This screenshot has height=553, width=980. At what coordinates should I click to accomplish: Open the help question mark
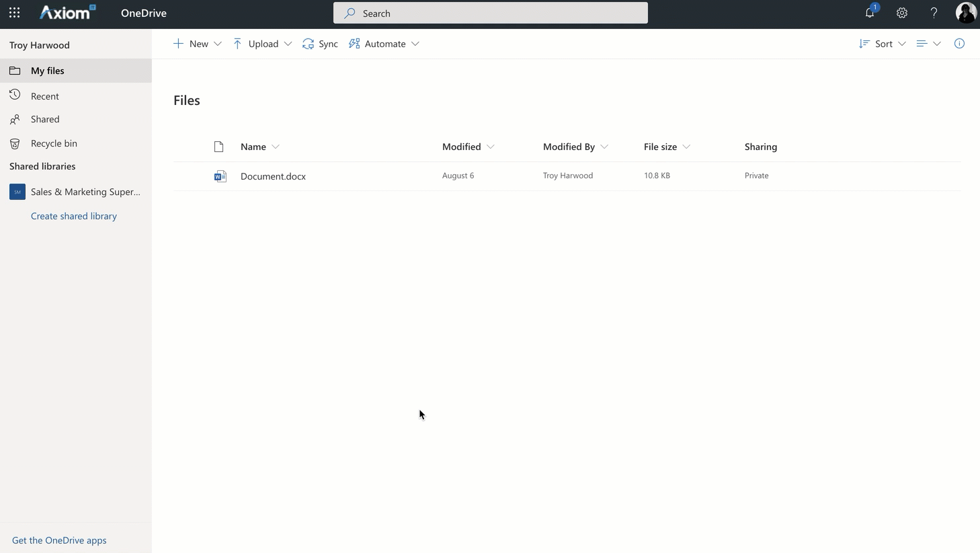[934, 13]
